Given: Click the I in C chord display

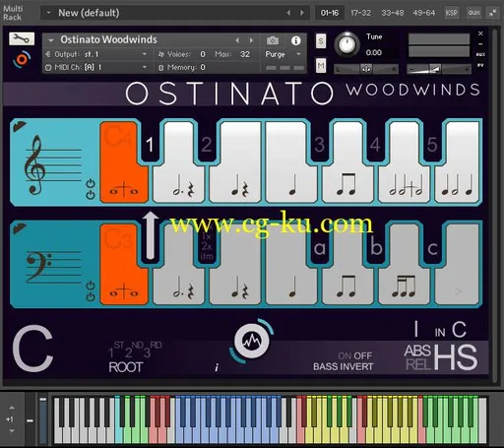Looking at the screenshot, I should (x=440, y=330).
